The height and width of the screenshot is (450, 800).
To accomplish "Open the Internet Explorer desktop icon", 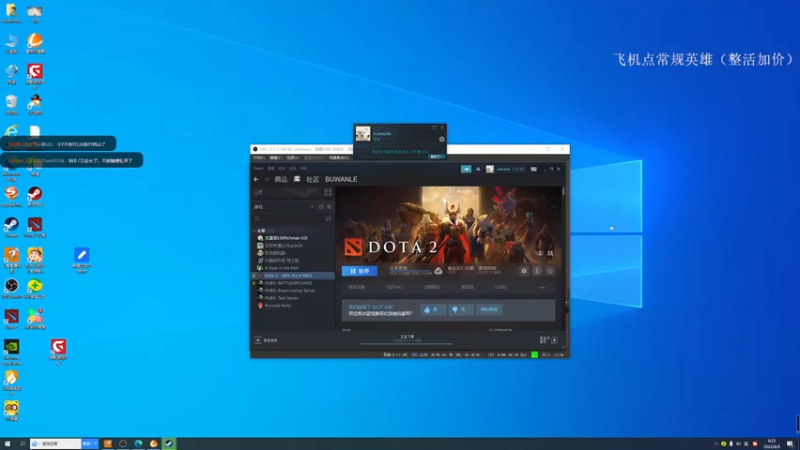I will (x=11, y=132).
